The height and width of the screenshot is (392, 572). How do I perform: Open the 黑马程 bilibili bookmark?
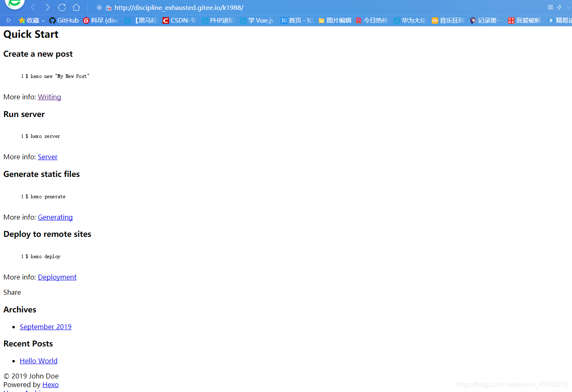pyautogui.click(x=141, y=20)
